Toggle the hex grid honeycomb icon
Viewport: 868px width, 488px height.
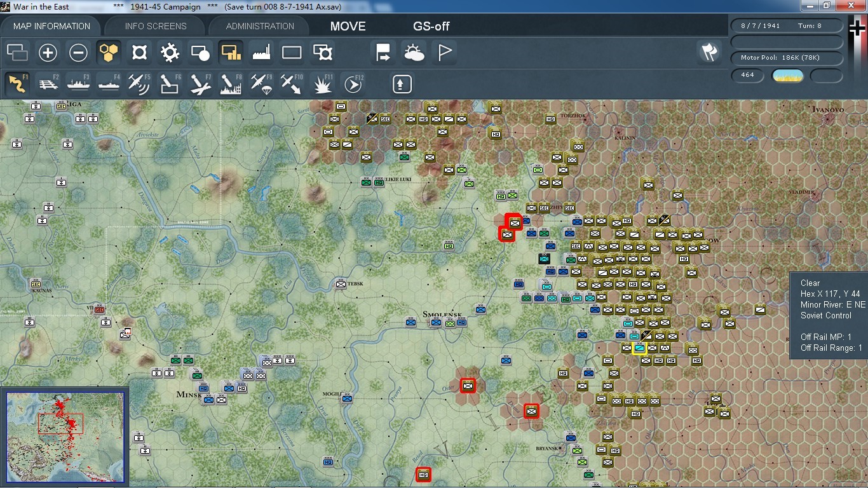coord(109,52)
